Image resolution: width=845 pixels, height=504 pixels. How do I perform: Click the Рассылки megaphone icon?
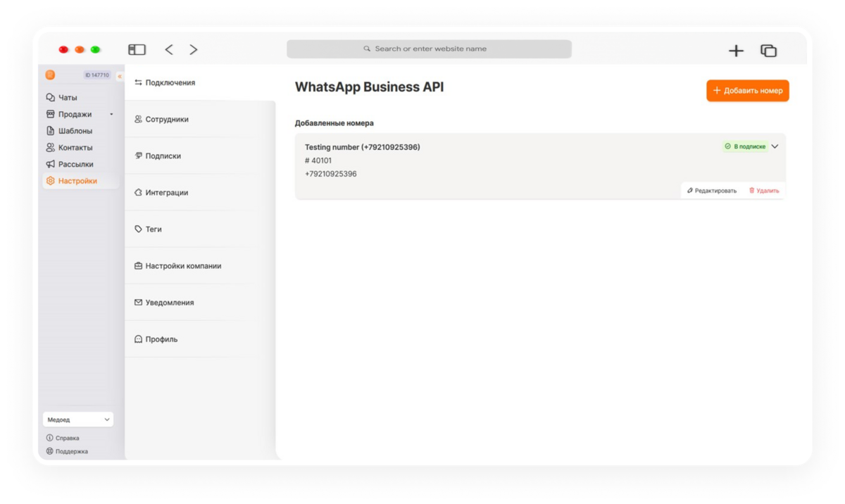coord(50,164)
